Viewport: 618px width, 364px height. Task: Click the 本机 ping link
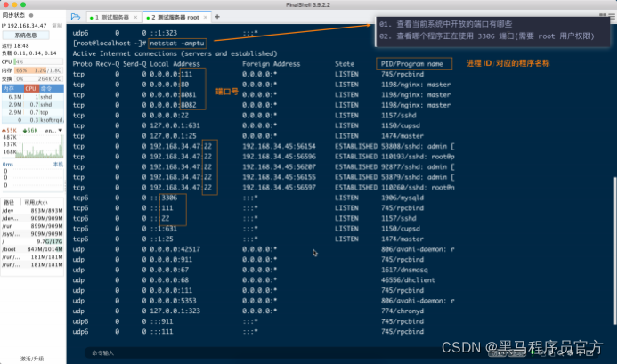58,165
